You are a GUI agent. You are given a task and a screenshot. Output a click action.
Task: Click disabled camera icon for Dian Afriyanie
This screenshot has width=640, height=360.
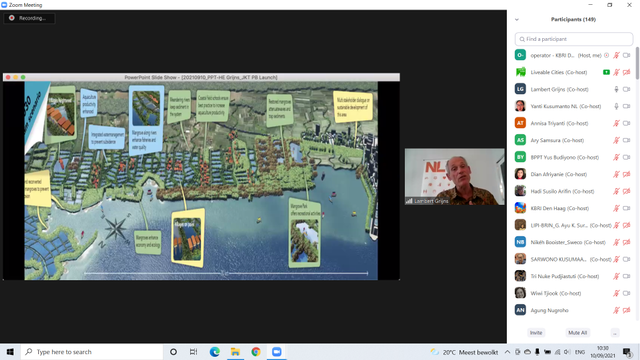coord(627,174)
